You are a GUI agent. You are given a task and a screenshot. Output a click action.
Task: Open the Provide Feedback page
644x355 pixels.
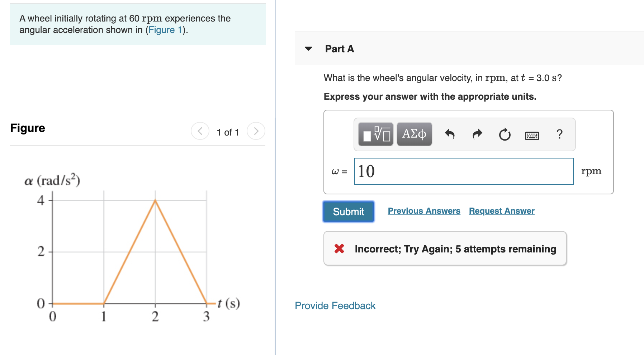pyautogui.click(x=335, y=306)
